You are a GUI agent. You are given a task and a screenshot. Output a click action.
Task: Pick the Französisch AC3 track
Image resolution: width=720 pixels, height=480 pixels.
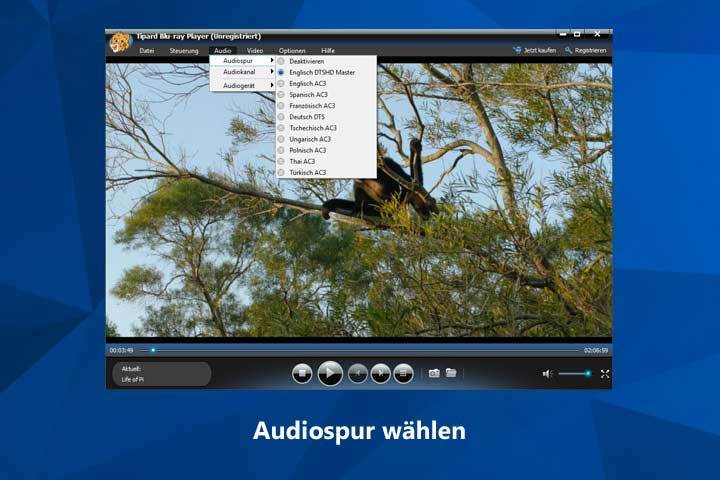[326, 106]
